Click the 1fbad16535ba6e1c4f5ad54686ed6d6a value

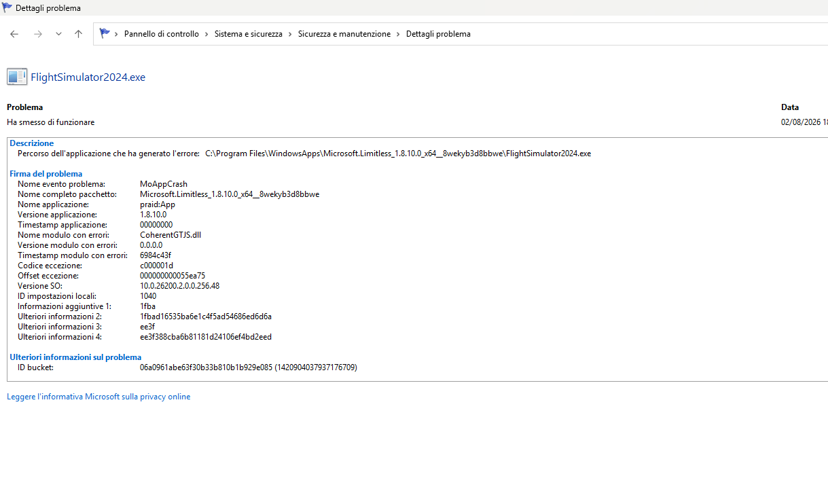206,317
